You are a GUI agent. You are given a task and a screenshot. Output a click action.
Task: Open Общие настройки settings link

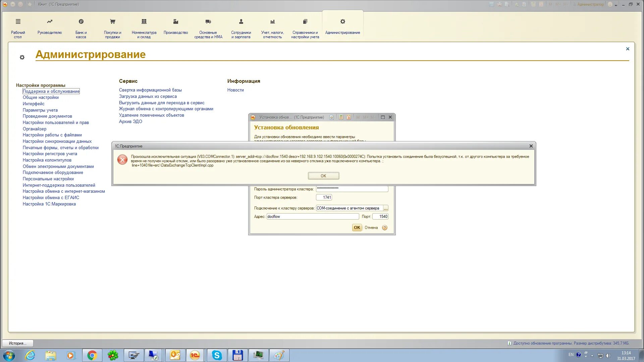41,98
